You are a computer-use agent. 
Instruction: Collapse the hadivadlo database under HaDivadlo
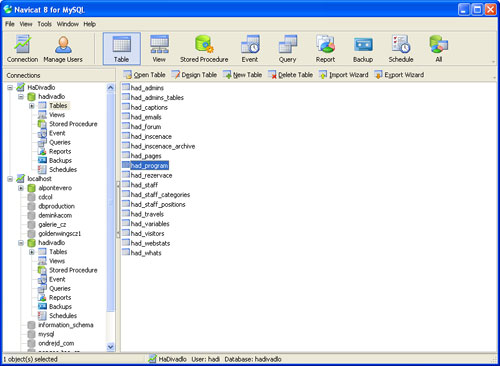pyautogui.click(x=21, y=97)
